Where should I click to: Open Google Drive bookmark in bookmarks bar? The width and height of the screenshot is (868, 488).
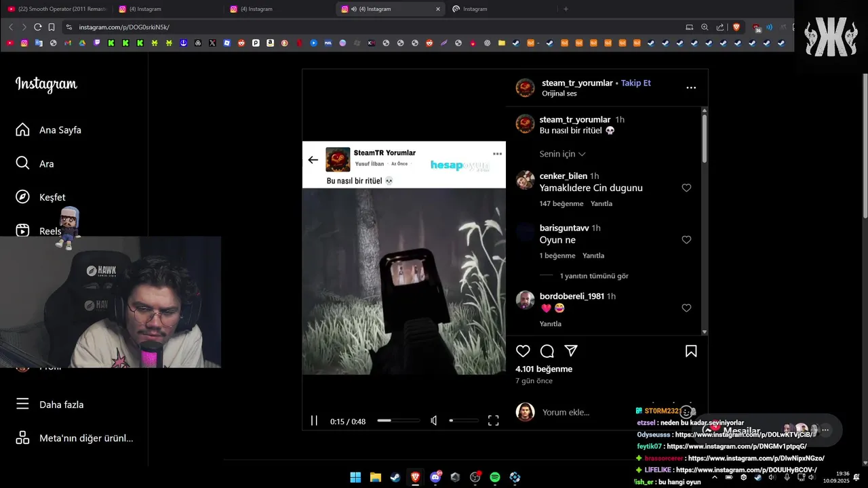(x=82, y=43)
